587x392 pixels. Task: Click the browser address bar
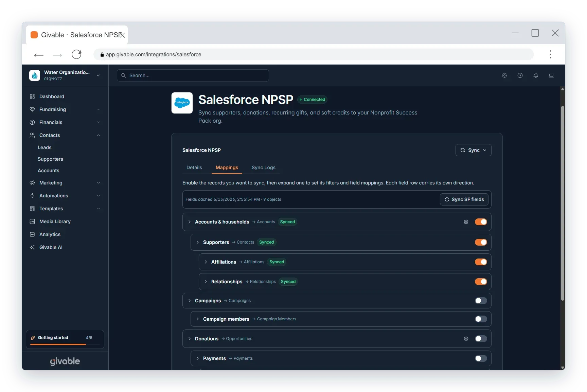(x=314, y=54)
